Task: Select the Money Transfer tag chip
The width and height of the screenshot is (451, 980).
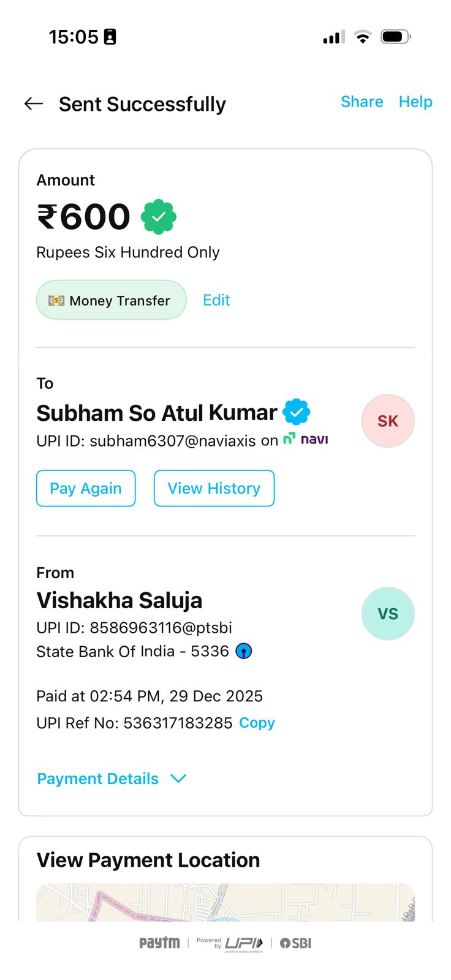Action: pos(111,300)
